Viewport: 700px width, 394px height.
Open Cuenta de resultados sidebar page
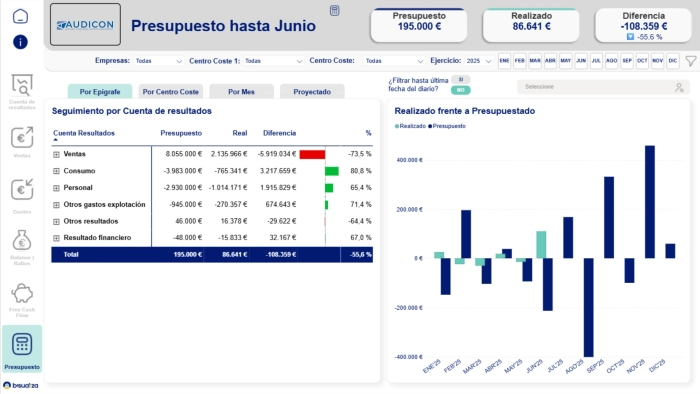point(22,92)
